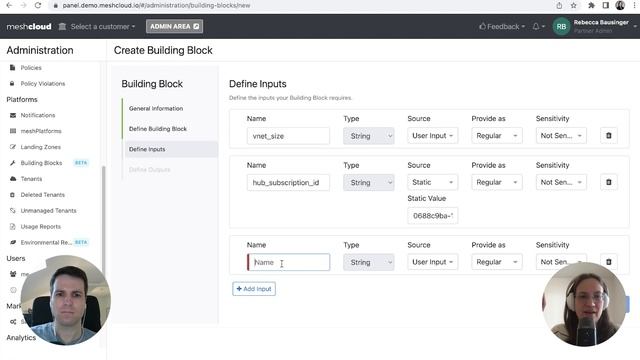This screenshot has height=360, width=640.
Task: Open the browser share icon
Action: (559, 5)
